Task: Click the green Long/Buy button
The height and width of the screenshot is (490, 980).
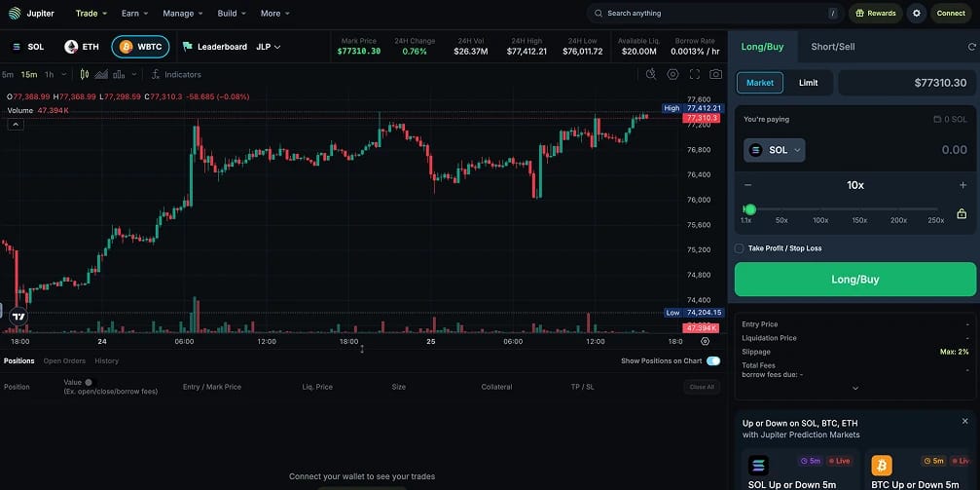Action: [x=855, y=280]
